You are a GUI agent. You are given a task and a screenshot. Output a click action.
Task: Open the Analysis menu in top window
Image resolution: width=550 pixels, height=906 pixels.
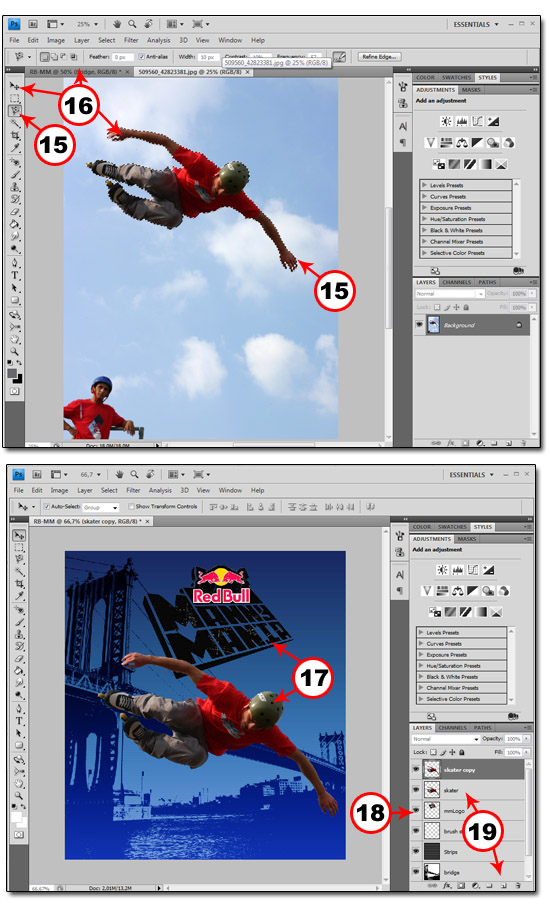click(x=158, y=40)
